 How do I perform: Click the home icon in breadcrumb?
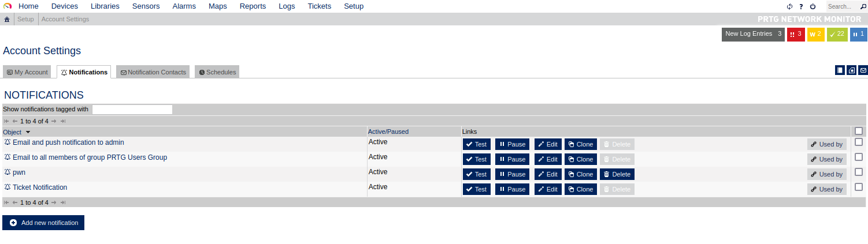(x=7, y=19)
